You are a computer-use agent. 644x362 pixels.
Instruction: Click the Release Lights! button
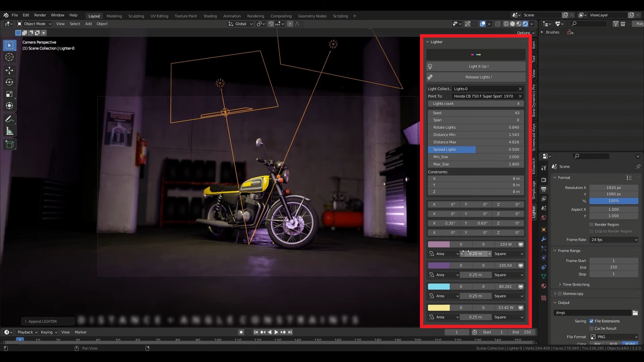478,77
